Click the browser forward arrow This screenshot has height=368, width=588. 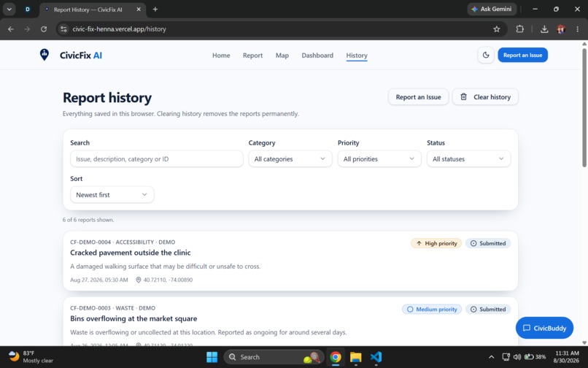click(27, 29)
